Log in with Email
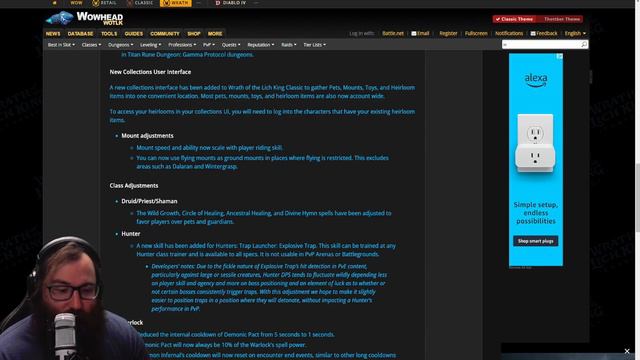640x360 pixels. (x=420, y=33)
